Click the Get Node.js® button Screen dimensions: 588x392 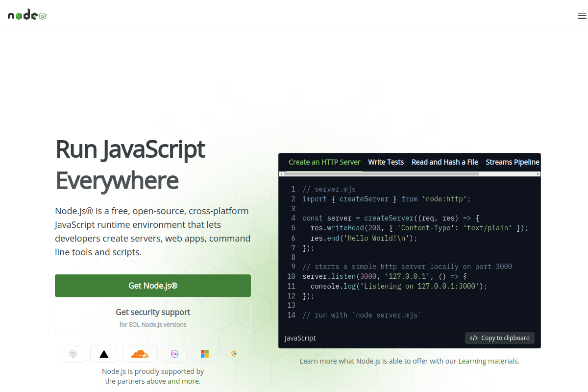(x=152, y=285)
